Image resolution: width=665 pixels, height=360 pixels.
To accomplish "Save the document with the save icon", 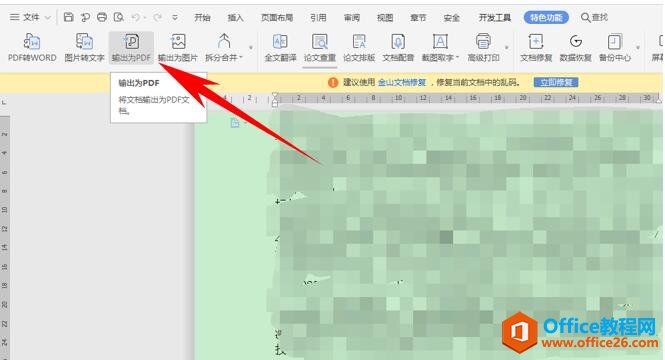I will (x=68, y=17).
